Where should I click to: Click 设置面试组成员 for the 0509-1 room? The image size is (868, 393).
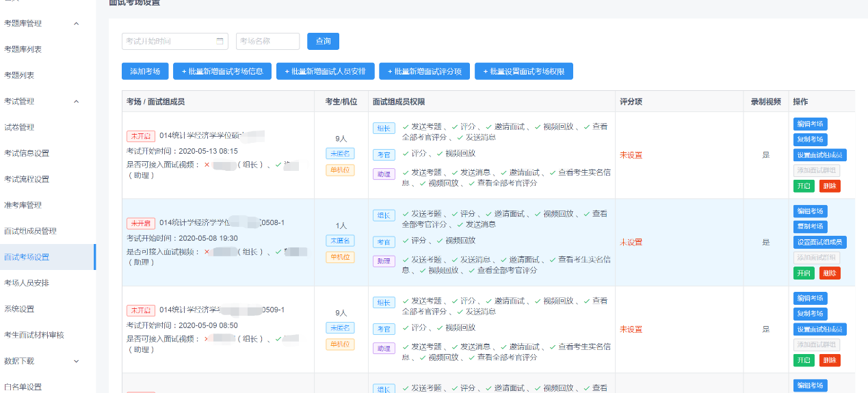[x=819, y=329]
